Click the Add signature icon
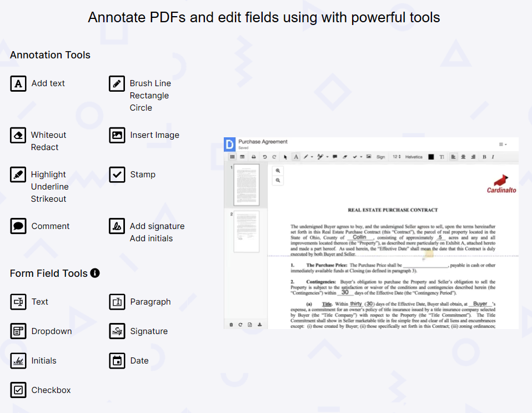This screenshot has width=532, height=413. (x=117, y=226)
